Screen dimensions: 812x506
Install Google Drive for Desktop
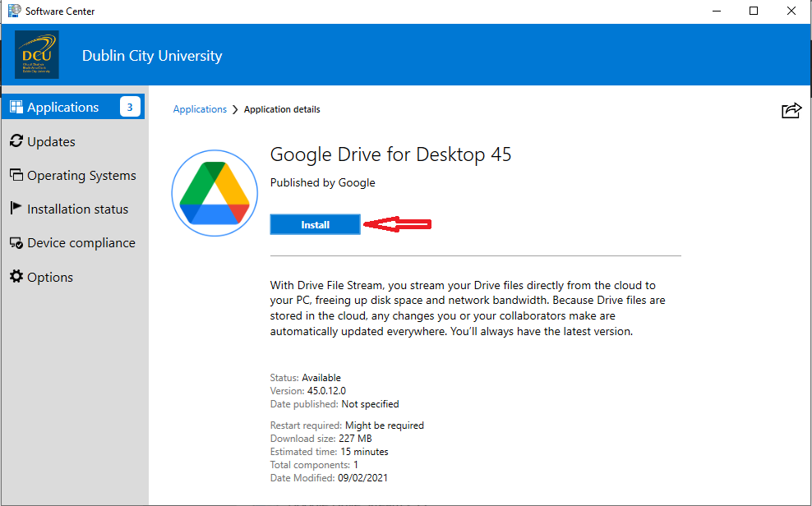pyautogui.click(x=315, y=224)
